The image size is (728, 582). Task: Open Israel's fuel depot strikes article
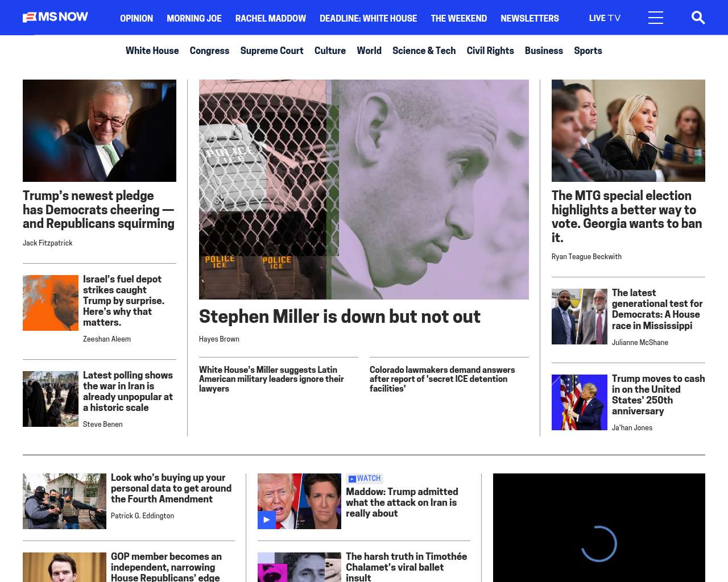pos(123,301)
